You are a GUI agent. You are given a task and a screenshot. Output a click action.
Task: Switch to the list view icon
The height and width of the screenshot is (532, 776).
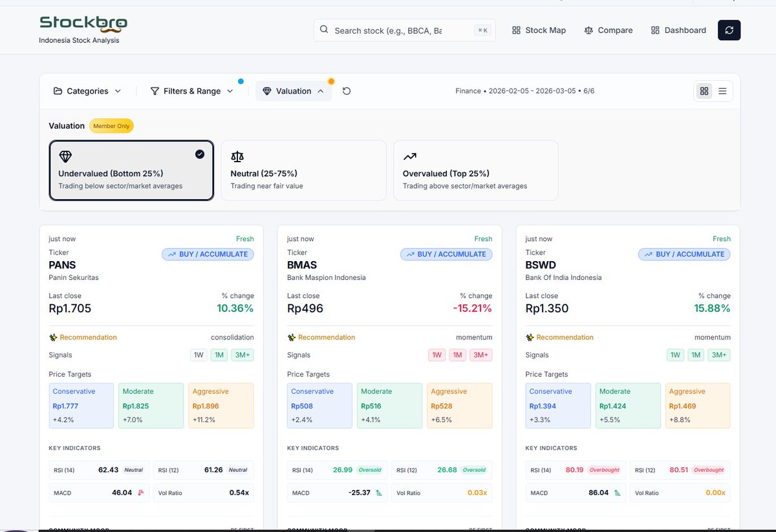(x=722, y=91)
